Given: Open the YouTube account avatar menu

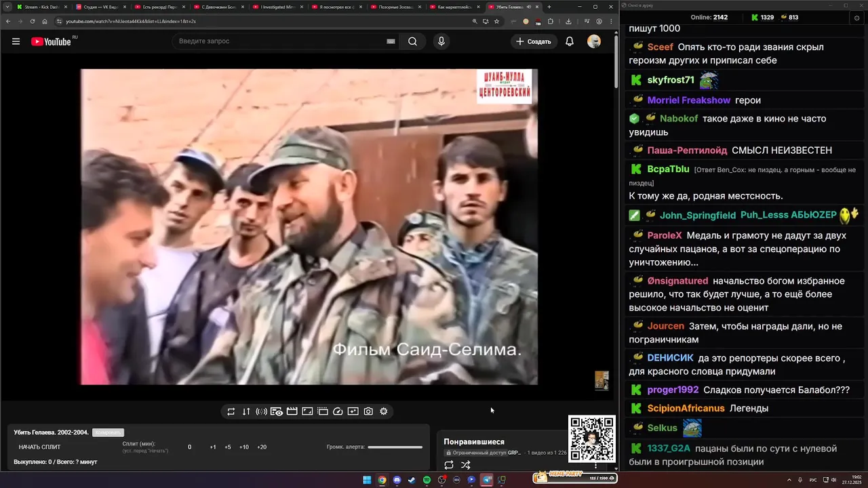Looking at the screenshot, I should click(x=594, y=41).
